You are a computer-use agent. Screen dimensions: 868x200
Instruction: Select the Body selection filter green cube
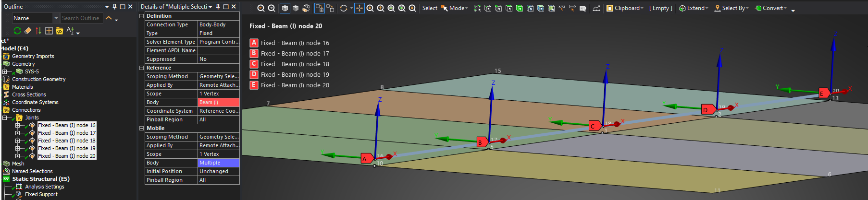520,8
